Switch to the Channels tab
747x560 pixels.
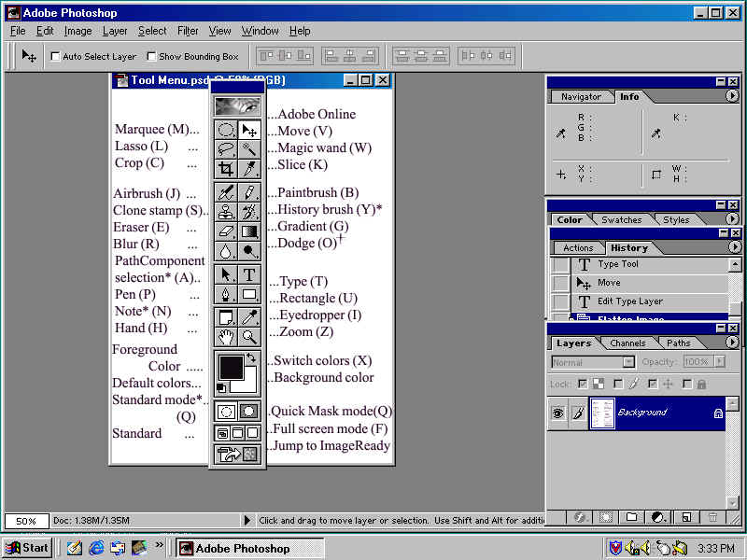tap(627, 343)
